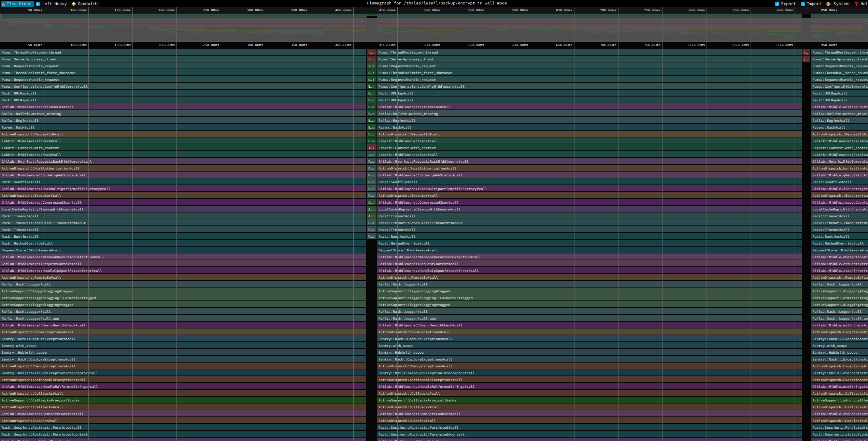Click the Export arrow icon
Screen dimensions: 868x441
[x=777, y=4]
